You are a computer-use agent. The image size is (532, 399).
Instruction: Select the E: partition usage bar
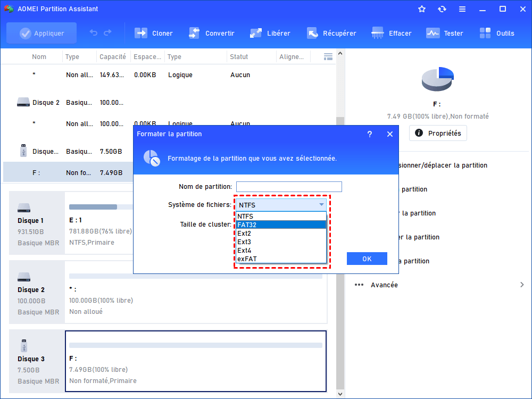[x=101, y=207]
